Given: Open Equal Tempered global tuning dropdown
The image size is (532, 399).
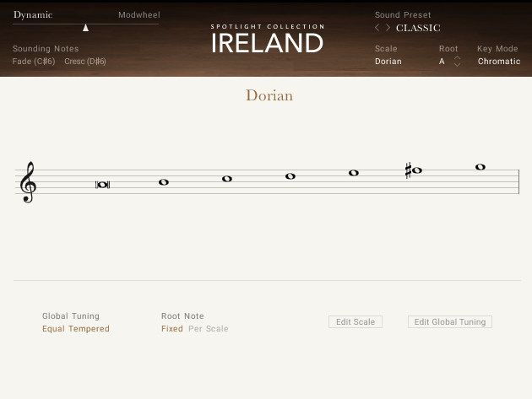Looking at the screenshot, I should 76,329.
